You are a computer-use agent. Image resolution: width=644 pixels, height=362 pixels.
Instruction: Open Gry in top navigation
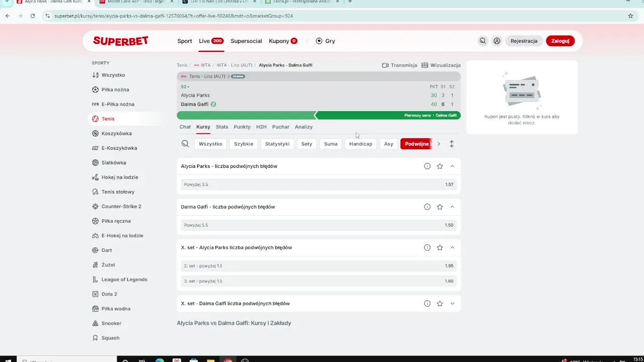326,41
